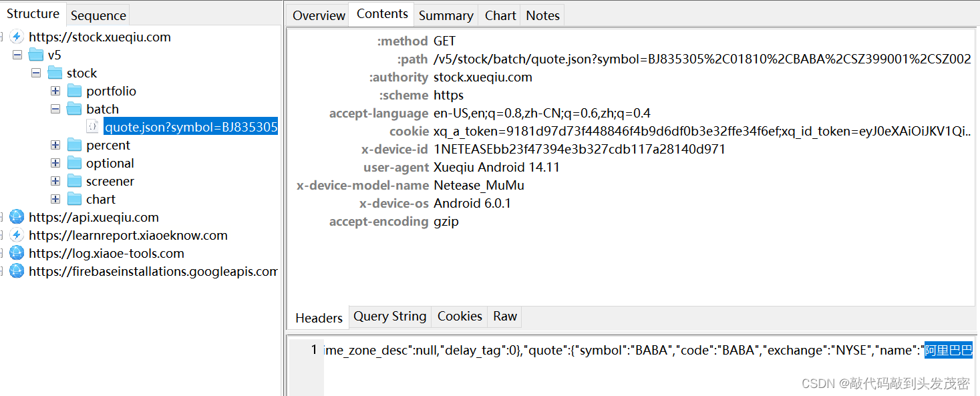Click the globe icon beside log.xiaoe-tools.com
This screenshot has height=396, width=980.
[x=17, y=253]
